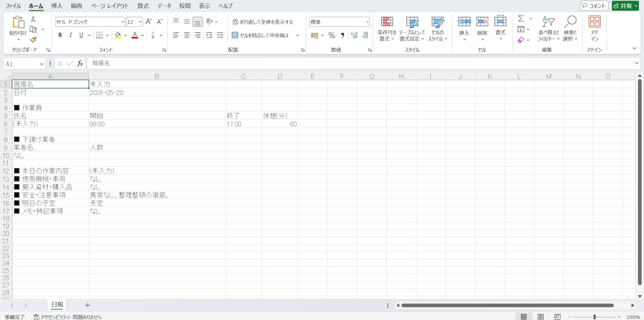Switch to the データ ribbon tab
Screen dimensions: 644x320
click(x=164, y=6)
